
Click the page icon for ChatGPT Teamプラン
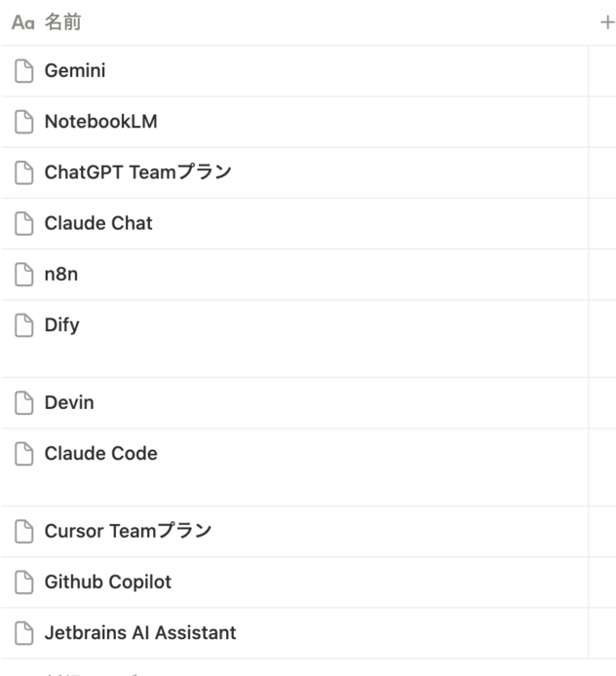24,172
